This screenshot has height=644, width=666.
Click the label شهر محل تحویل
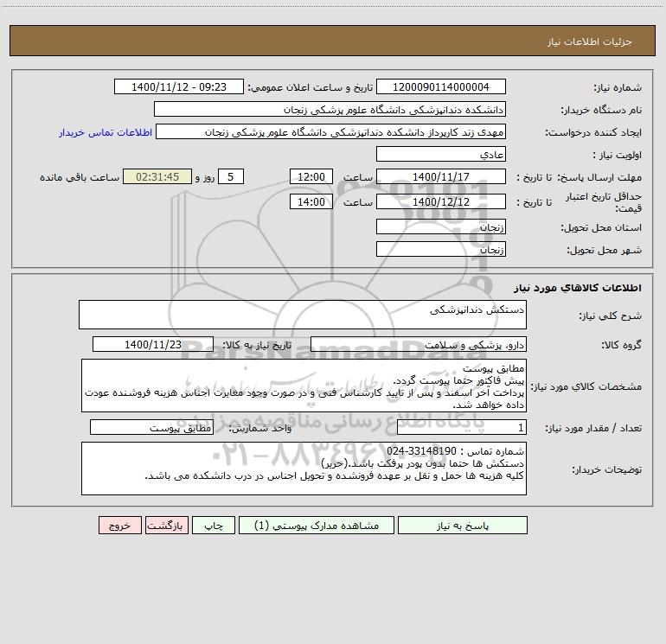pyautogui.click(x=605, y=250)
